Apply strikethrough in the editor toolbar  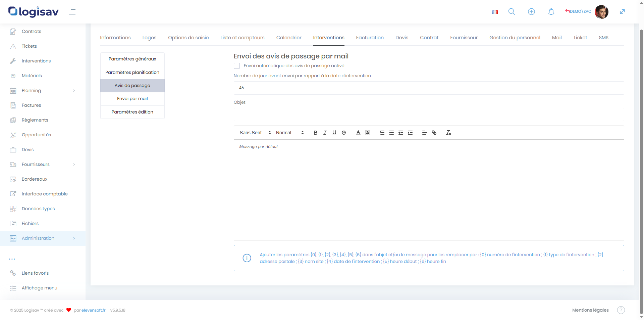coord(344,133)
